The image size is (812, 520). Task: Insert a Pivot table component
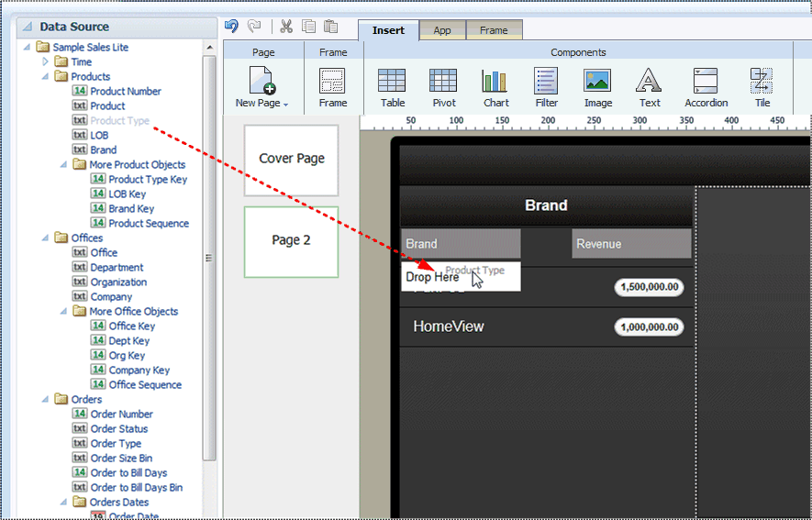[444, 87]
